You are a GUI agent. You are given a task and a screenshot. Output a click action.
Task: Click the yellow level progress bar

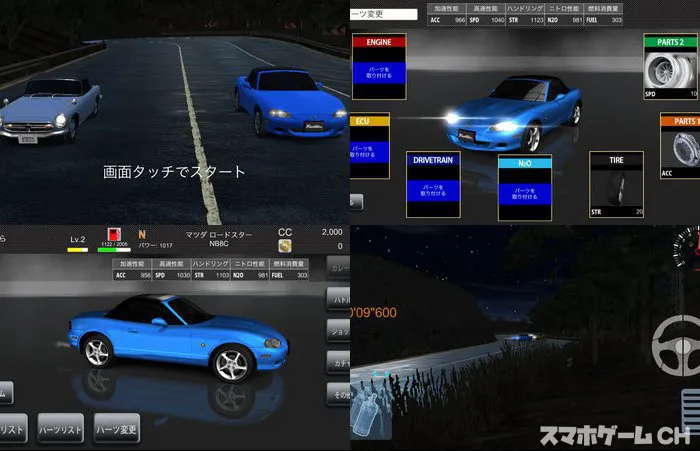(78, 250)
